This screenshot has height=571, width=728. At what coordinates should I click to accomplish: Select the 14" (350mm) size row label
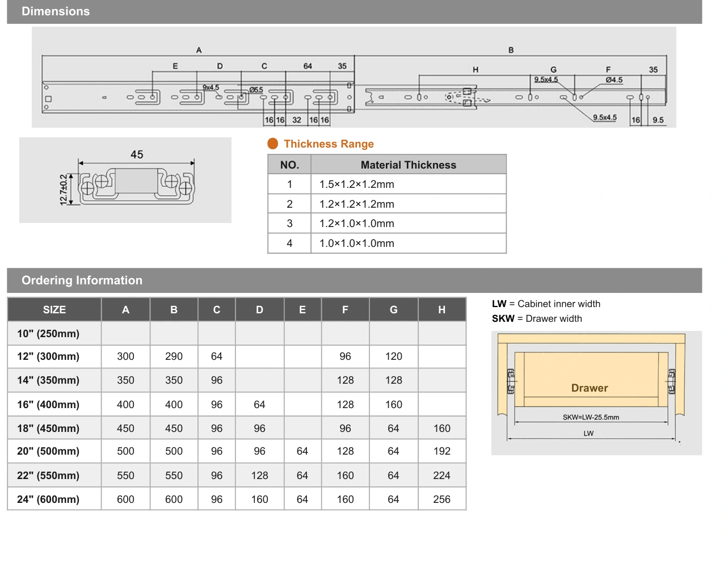(48, 380)
